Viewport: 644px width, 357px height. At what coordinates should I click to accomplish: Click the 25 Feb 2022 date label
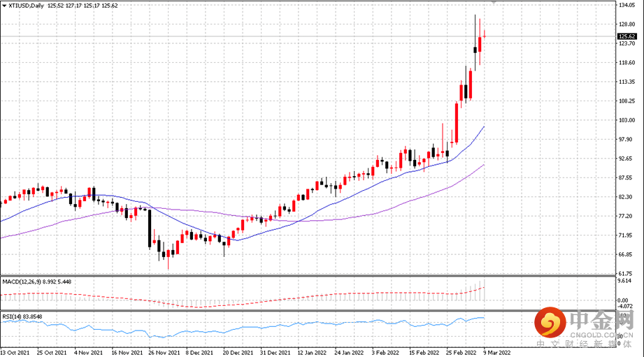(461, 353)
